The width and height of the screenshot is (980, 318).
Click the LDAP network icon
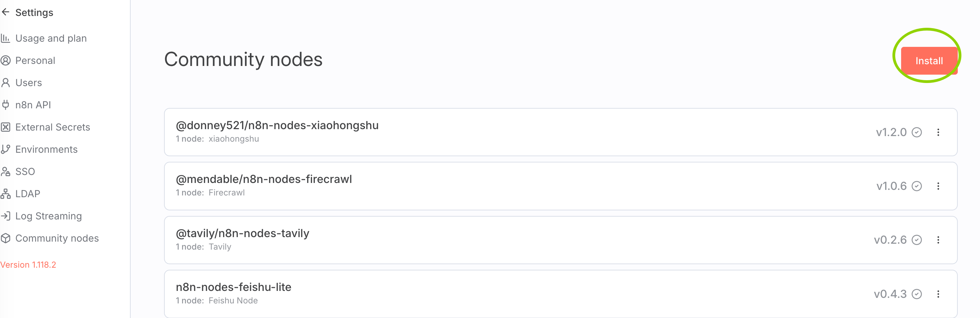6,194
